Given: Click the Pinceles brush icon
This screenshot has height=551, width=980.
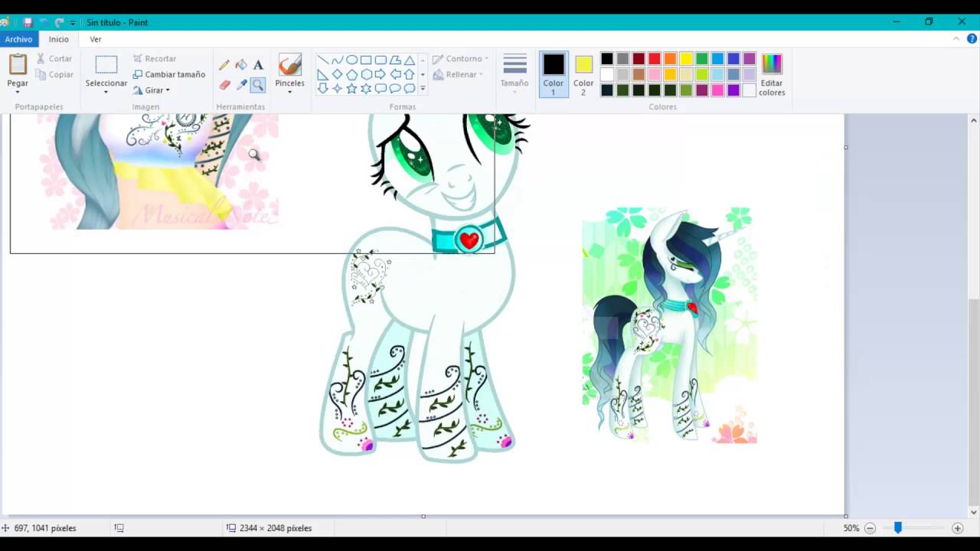Looking at the screenshot, I should click(x=289, y=65).
